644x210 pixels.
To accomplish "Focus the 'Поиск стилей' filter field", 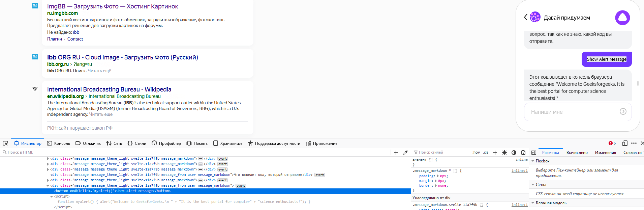I will tap(441, 153).
